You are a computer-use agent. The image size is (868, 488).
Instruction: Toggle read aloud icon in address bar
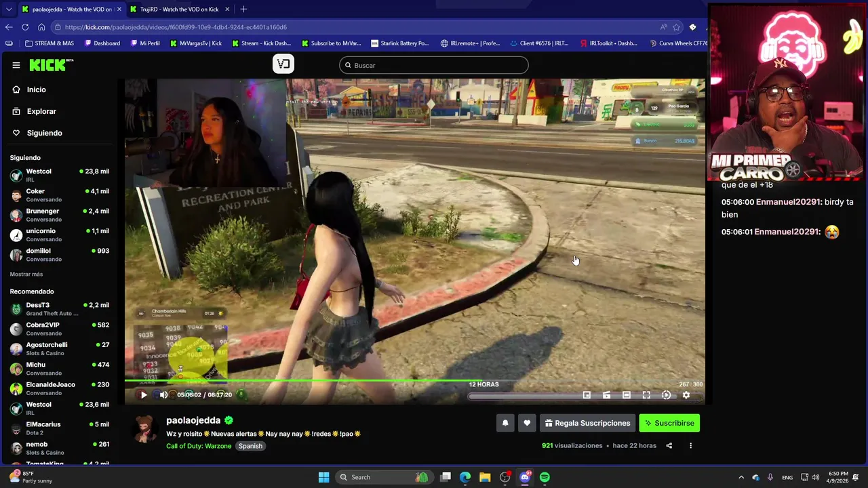pos(663,27)
